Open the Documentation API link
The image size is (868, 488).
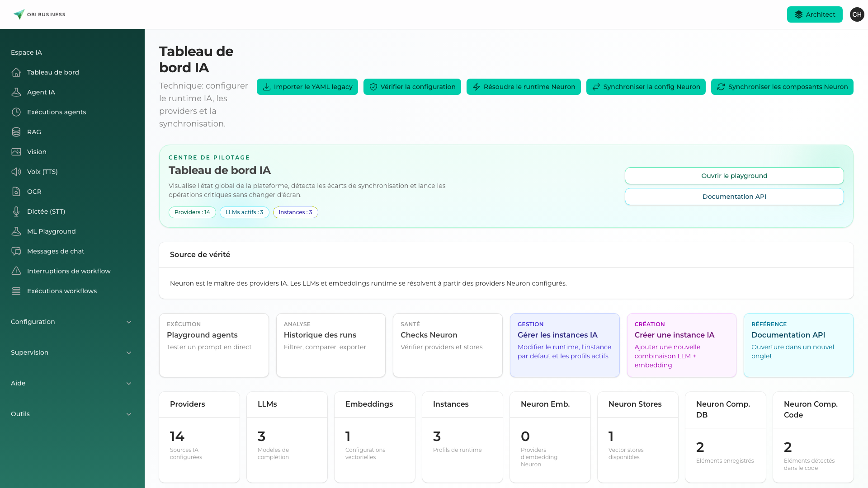(x=734, y=197)
